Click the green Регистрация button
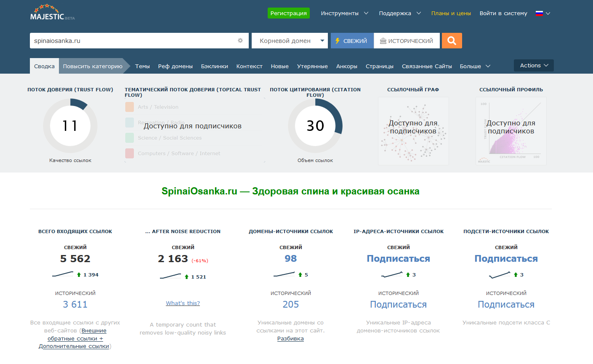This screenshot has height=364, width=593. [289, 13]
